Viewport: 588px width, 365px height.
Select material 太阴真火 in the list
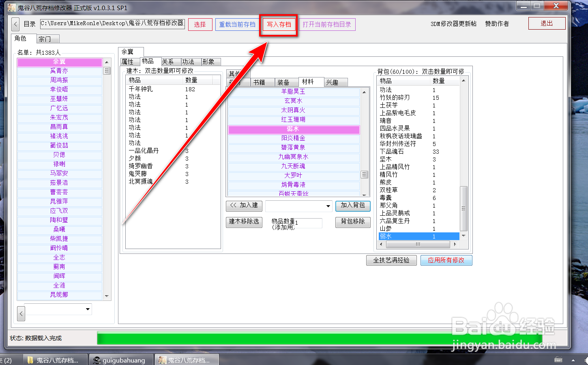pyautogui.click(x=294, y=110)
